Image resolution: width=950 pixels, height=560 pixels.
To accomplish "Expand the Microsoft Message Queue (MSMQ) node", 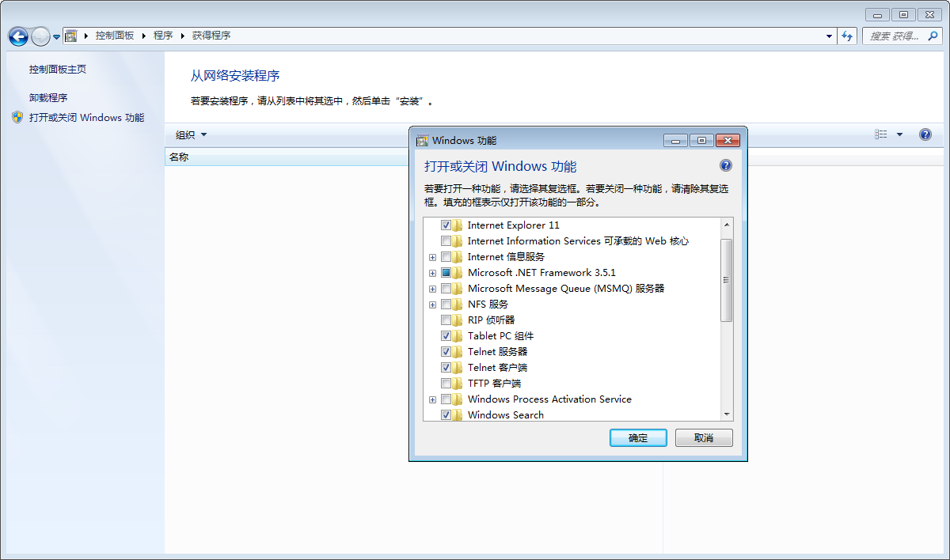I will [432, 289].
